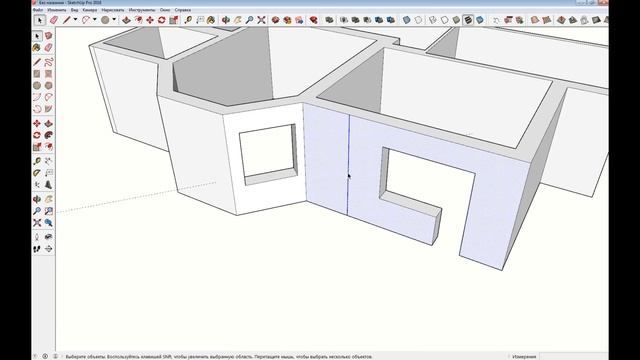
Task: Toggle X-Ray face style
Action: pos(406,20)
